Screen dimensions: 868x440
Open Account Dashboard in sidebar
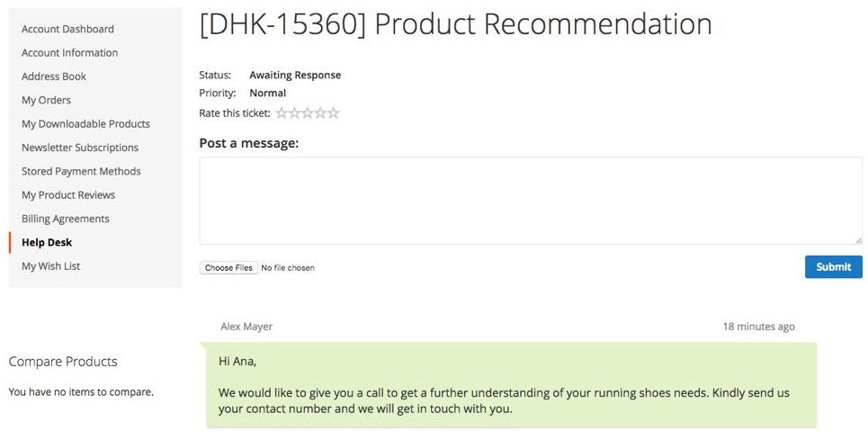pyautogui.click(x=67, y=29)
